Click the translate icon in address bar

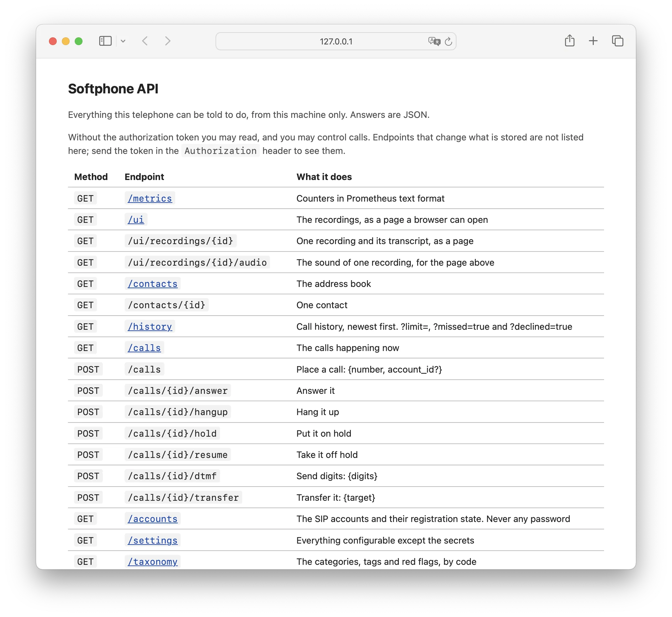[x=434, y=42]
